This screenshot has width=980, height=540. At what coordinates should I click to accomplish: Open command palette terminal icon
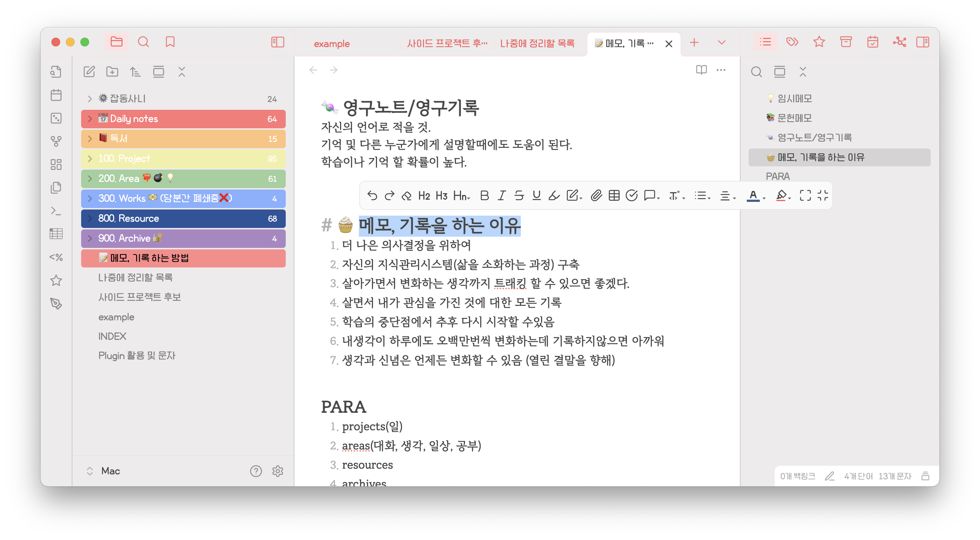coord(56,211)
